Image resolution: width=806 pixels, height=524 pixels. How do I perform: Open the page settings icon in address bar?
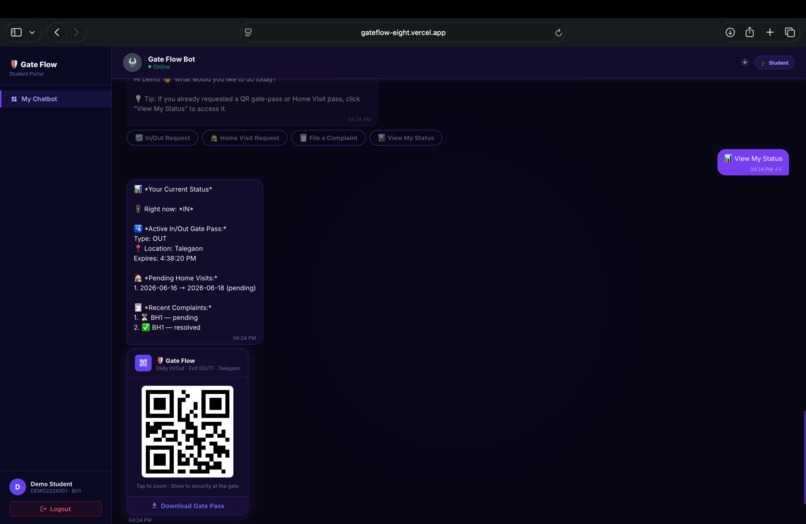pos(248,32)
